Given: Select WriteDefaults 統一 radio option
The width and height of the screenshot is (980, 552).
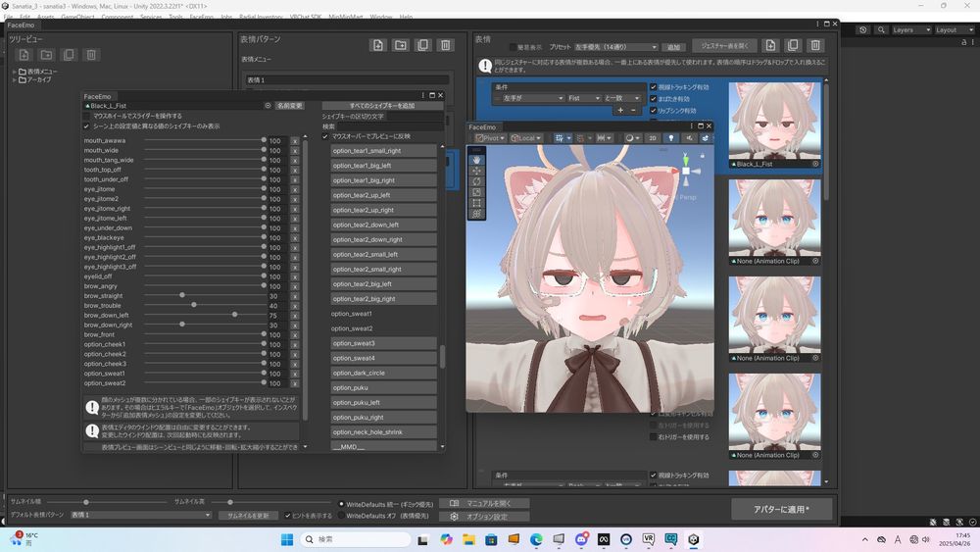Looking at the screenshot, I should pyautogui.click(x=341, y=504).
